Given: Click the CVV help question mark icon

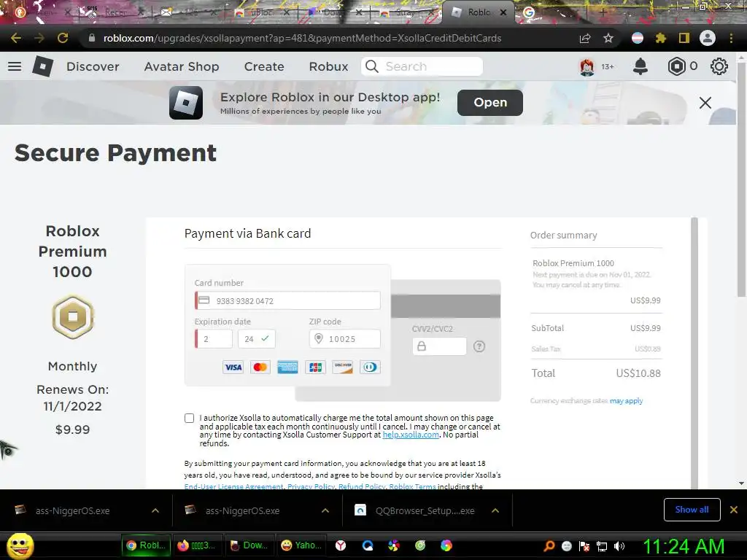Looking at the screenshot, I should click(x=479, y=346).
